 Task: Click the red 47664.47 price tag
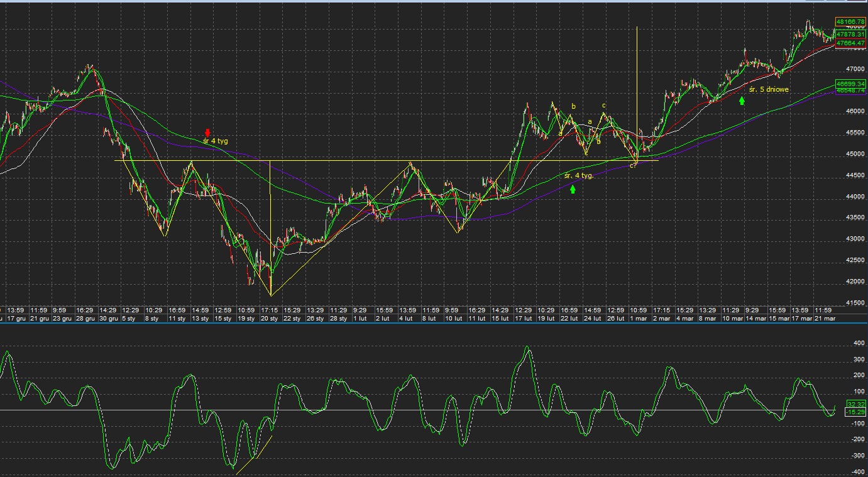(850, 43)
